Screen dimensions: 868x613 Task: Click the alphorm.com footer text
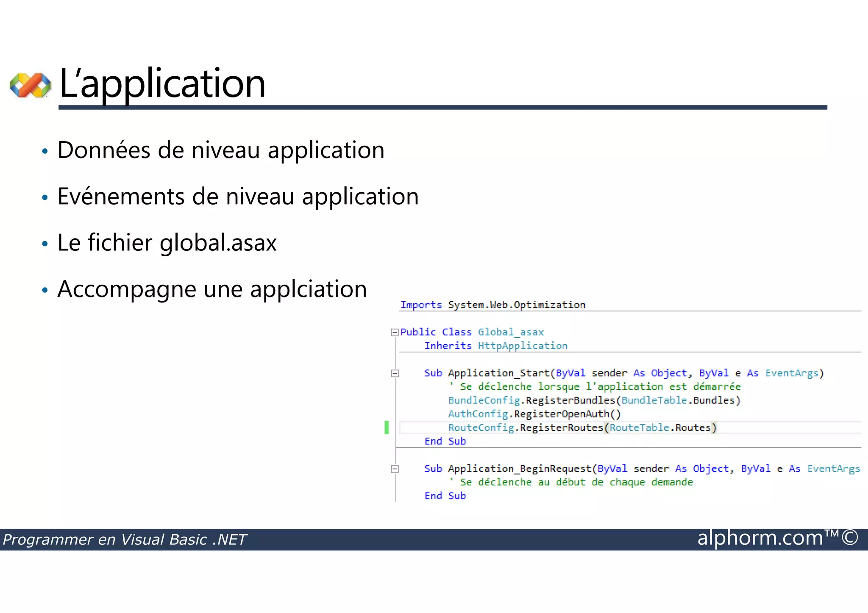(x=778, y=538)
